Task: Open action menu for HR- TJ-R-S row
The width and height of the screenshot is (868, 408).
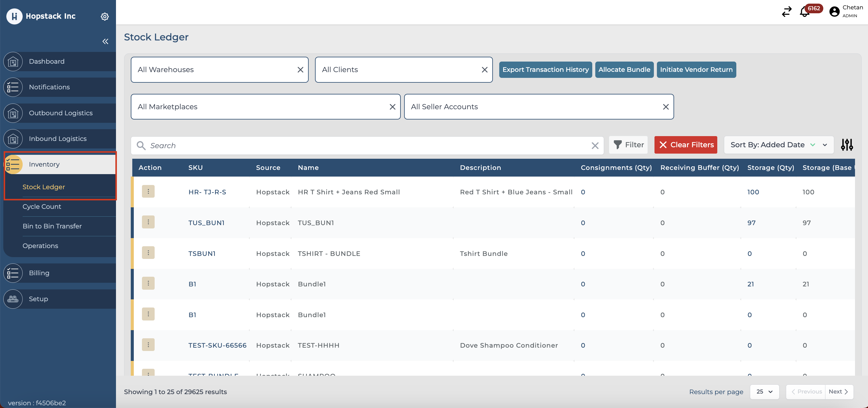Action: [x=148, y=192]
